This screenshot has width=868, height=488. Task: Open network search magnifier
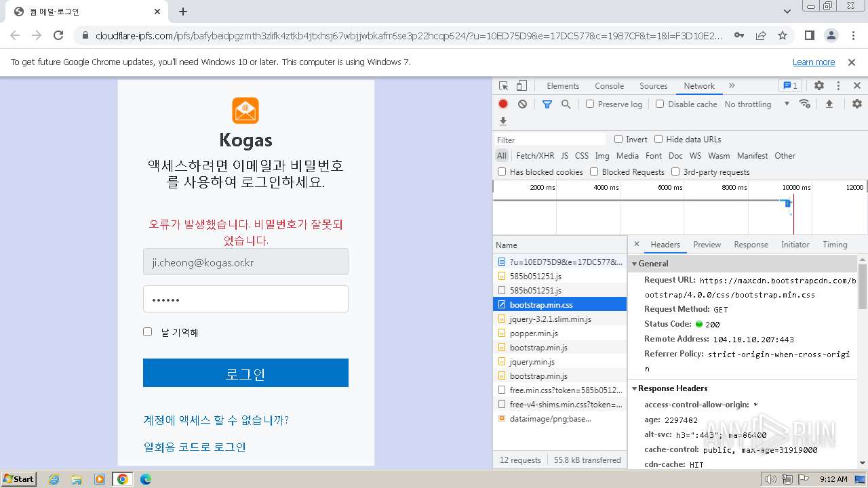click(566, 104)
